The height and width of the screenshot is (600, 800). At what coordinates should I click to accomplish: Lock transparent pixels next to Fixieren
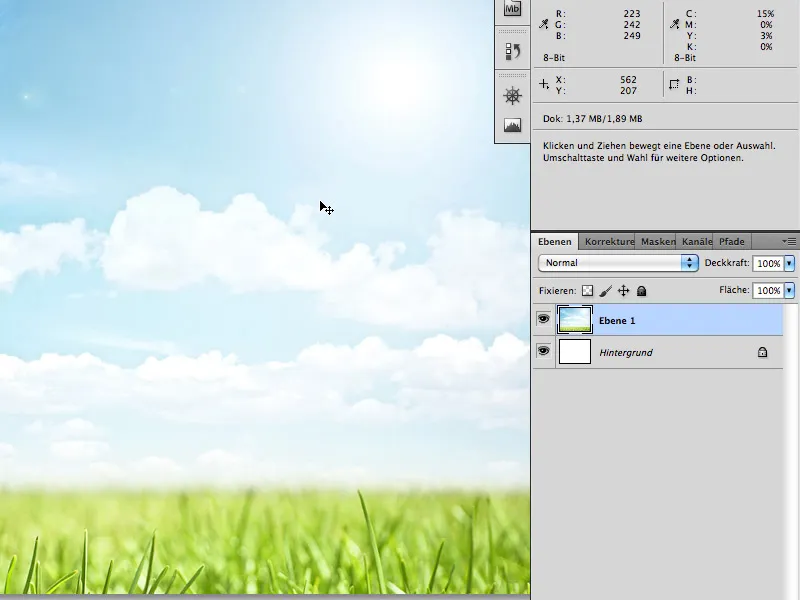pyautogui.click(x=588, y=291)
